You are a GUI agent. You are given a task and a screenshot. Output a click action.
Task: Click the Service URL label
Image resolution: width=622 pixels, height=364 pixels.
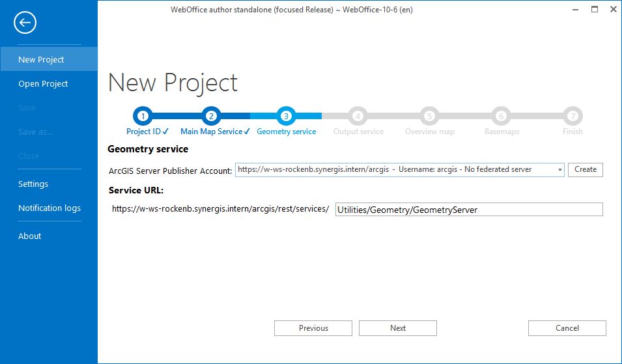point(136,190)
